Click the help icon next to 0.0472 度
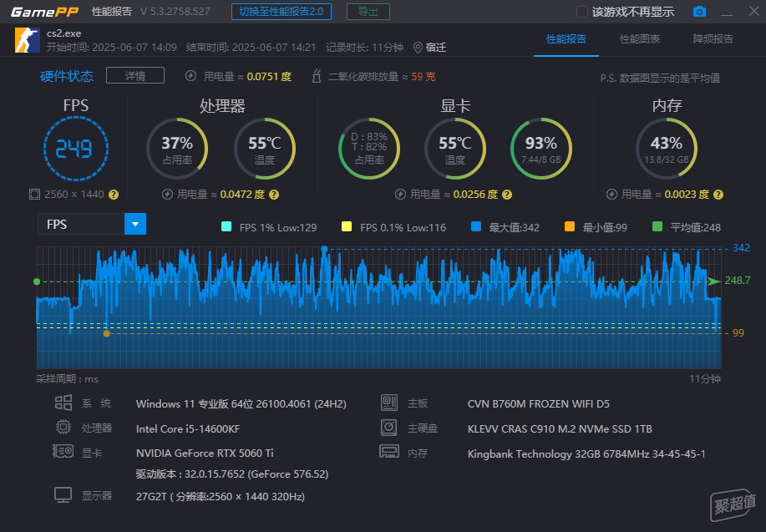 (x=274, y=195)
